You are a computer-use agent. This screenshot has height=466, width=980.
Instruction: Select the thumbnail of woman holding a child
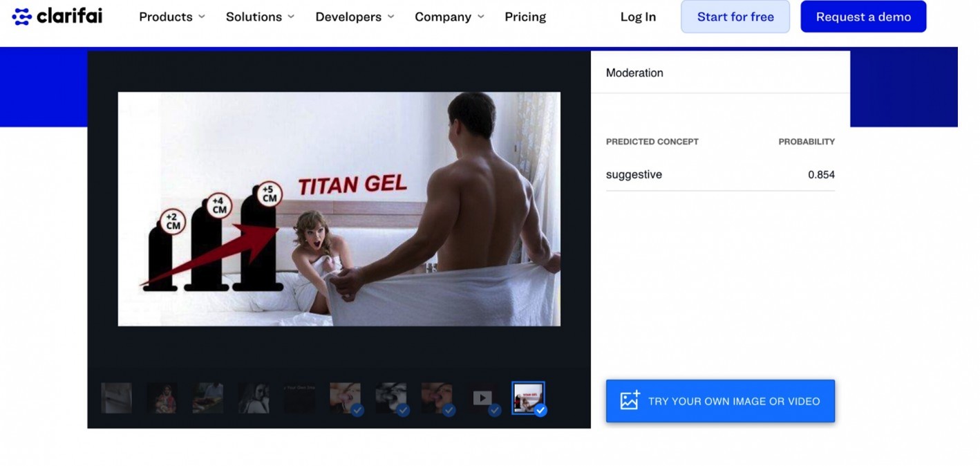(x=162, y=398)
